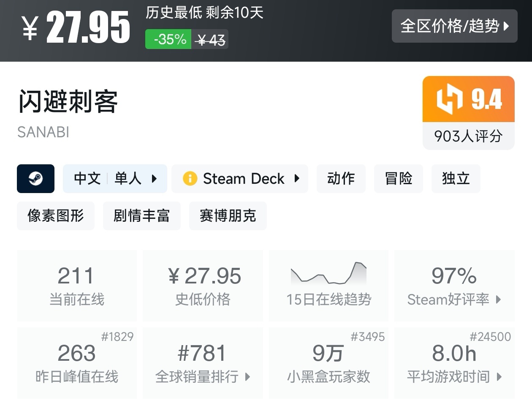Viewport: 532px width, 403px height.
Task: Select the 赛博朋克 tag
Action: [x=228, y=216]
